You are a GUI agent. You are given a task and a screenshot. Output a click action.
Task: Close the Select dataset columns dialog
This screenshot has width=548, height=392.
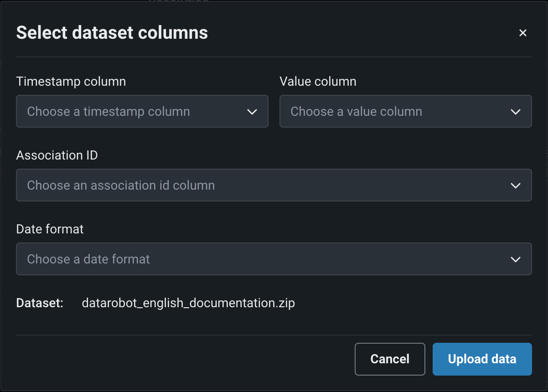pos(523,33)
